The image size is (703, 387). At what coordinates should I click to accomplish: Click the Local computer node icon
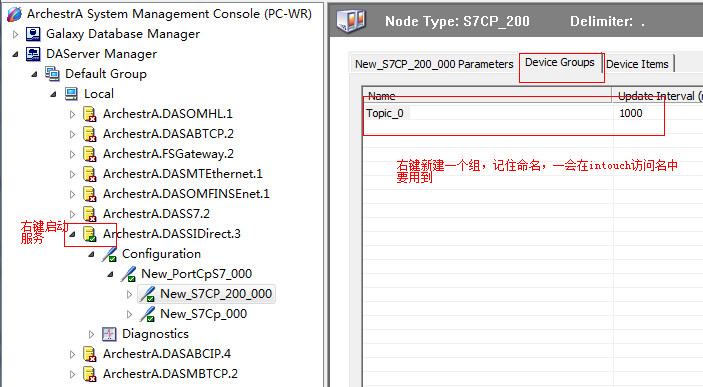[71, 94]
